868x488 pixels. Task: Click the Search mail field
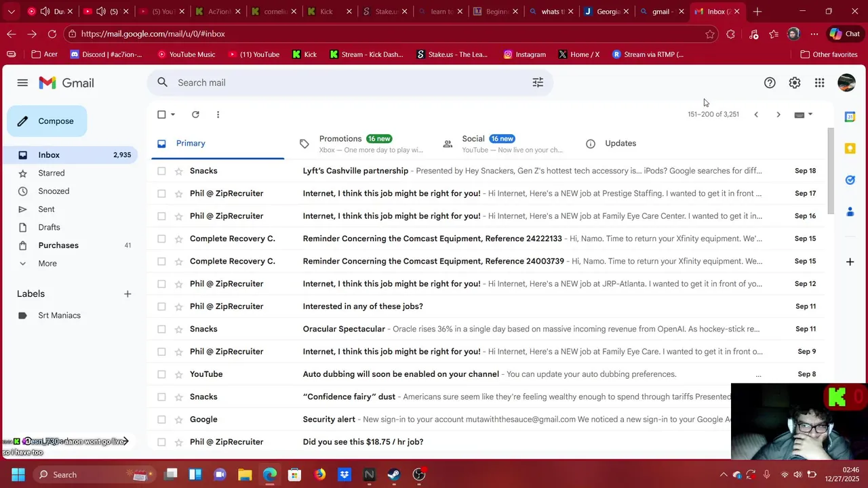coord(349,83)
